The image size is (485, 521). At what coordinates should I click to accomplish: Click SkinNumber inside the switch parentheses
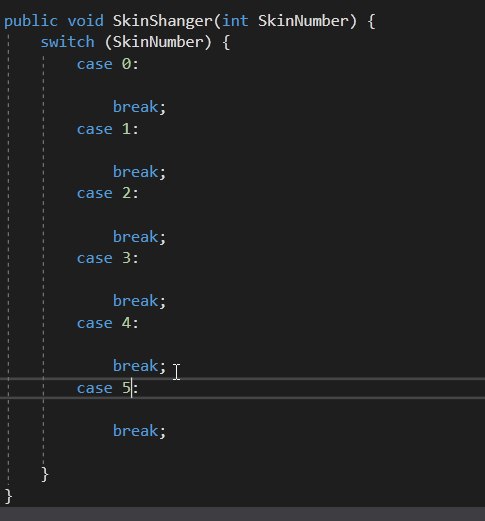coord(158,42)
